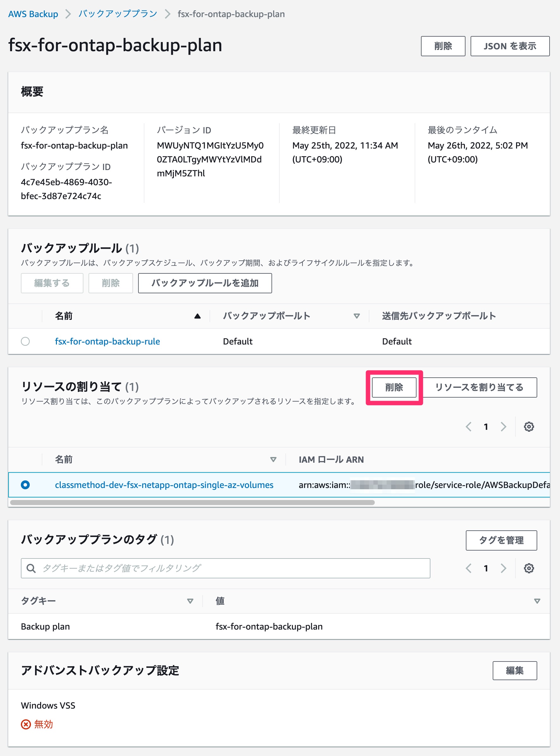
Task: Sort backup rules by 名前 ascending arrow
Action: pos(197,316)
